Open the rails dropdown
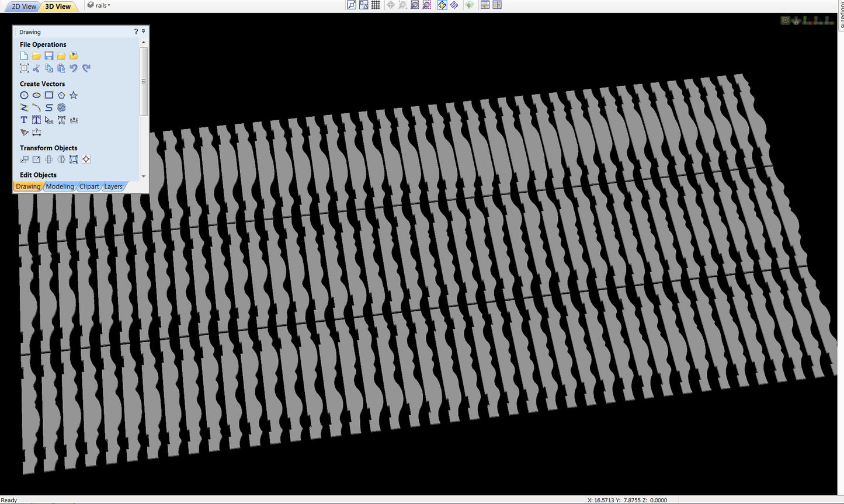844x504 pixels. 99,5
